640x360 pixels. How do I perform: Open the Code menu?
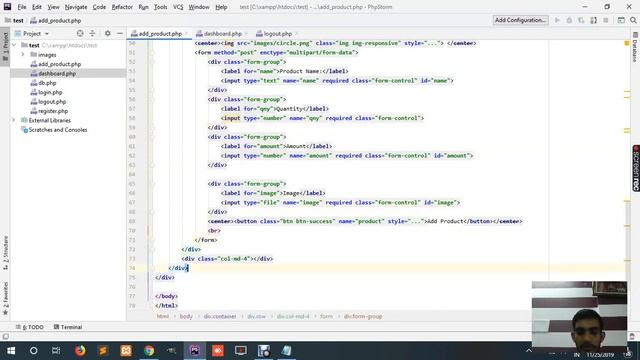[x=99, y=7]
